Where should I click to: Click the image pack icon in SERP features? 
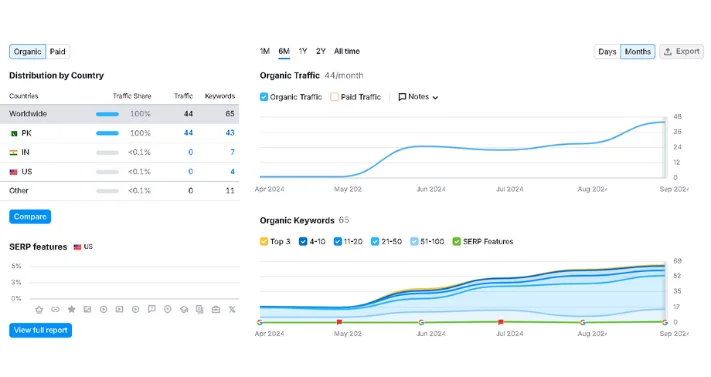click(x=88, y=309)
